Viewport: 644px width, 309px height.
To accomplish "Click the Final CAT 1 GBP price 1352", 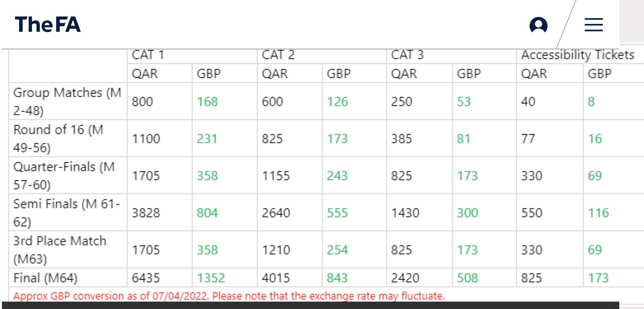I will 211,278.
